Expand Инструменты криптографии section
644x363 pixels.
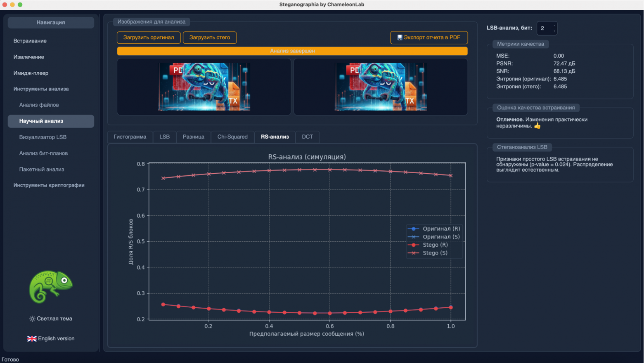pos(49,185)
